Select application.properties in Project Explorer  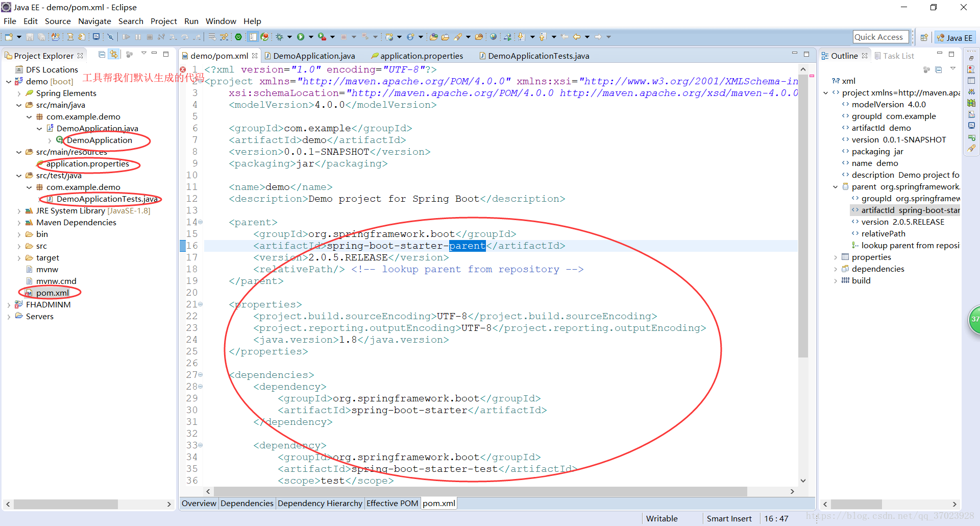point(87,164)
